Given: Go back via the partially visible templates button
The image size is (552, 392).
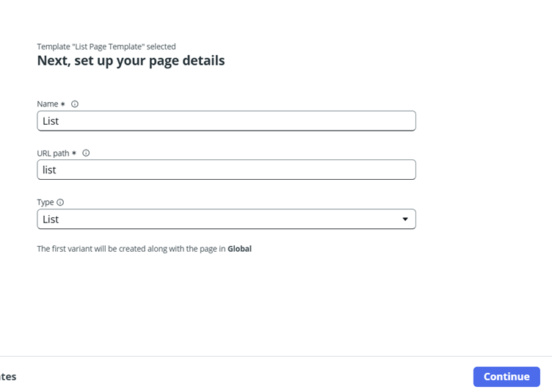Looking at the screenshot, I should (8, 377).
